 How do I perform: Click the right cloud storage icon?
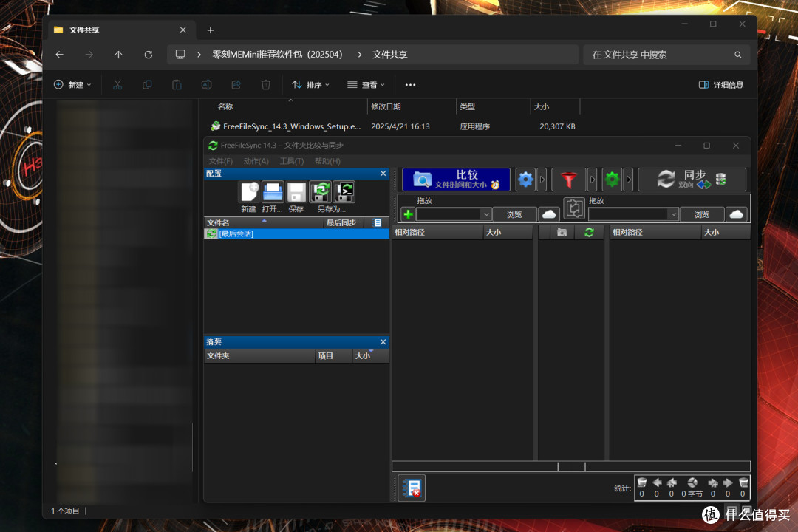tap(736, 214)
